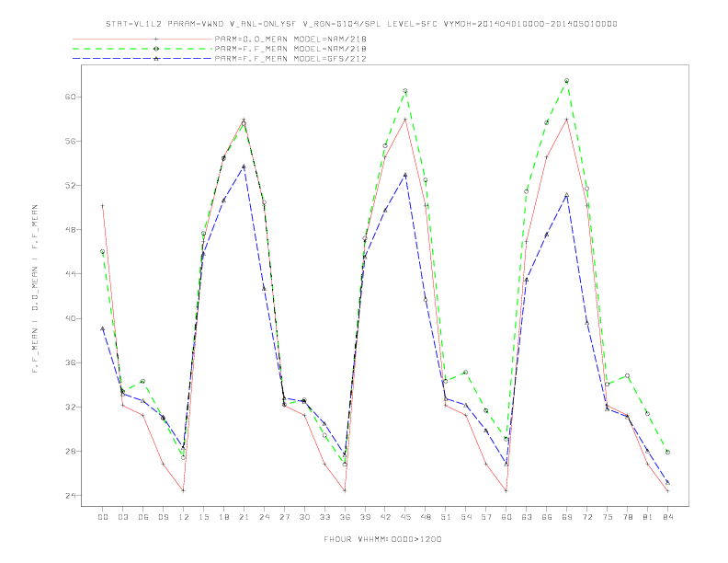
Task: Click the y-axis tick label 56
Action: [x=70, y=141]
